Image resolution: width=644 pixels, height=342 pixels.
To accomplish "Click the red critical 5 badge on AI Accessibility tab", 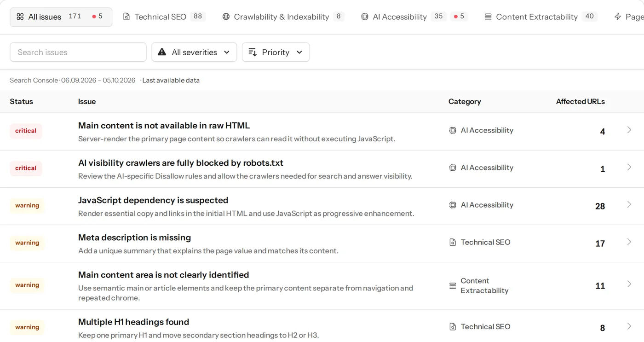I will click(x=459, y=17).
